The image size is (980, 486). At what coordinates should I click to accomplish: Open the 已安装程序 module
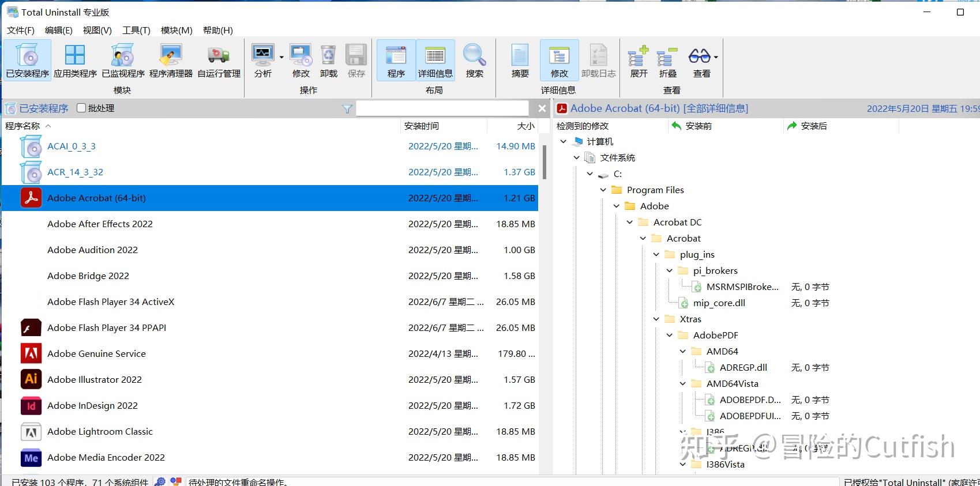27,61
